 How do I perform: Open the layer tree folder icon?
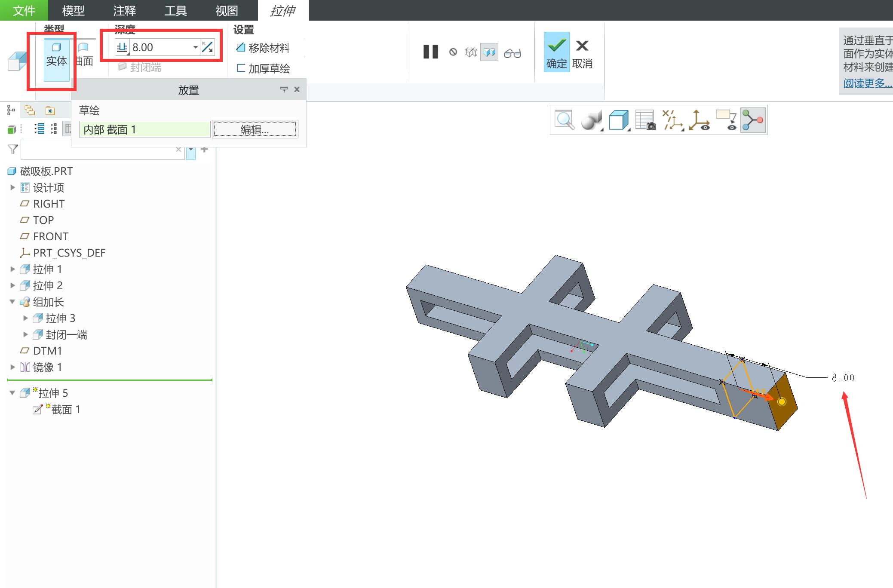(x=30, y=110)
